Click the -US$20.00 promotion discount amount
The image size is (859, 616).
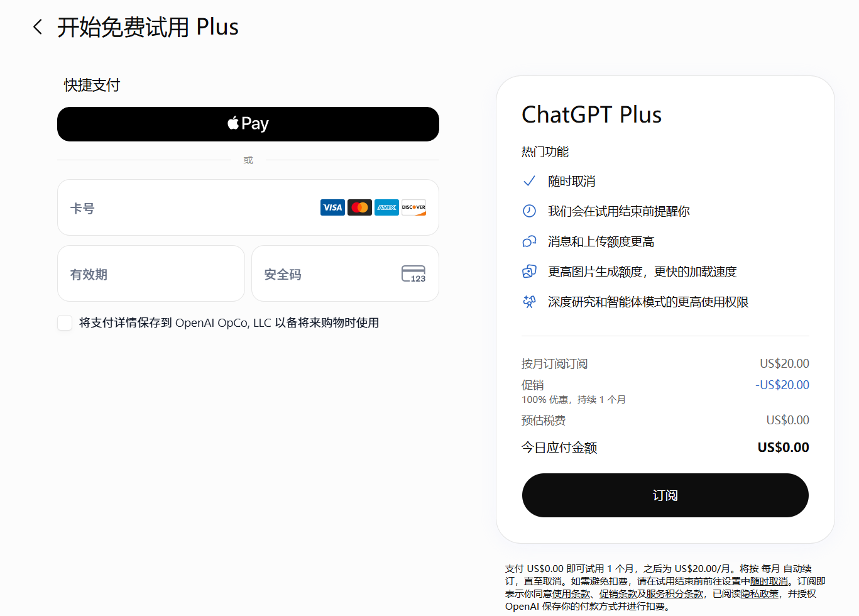coord(782,385)
